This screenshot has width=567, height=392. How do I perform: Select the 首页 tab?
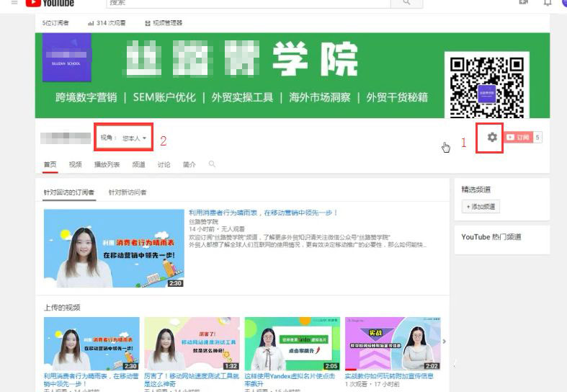pos(50,164)
